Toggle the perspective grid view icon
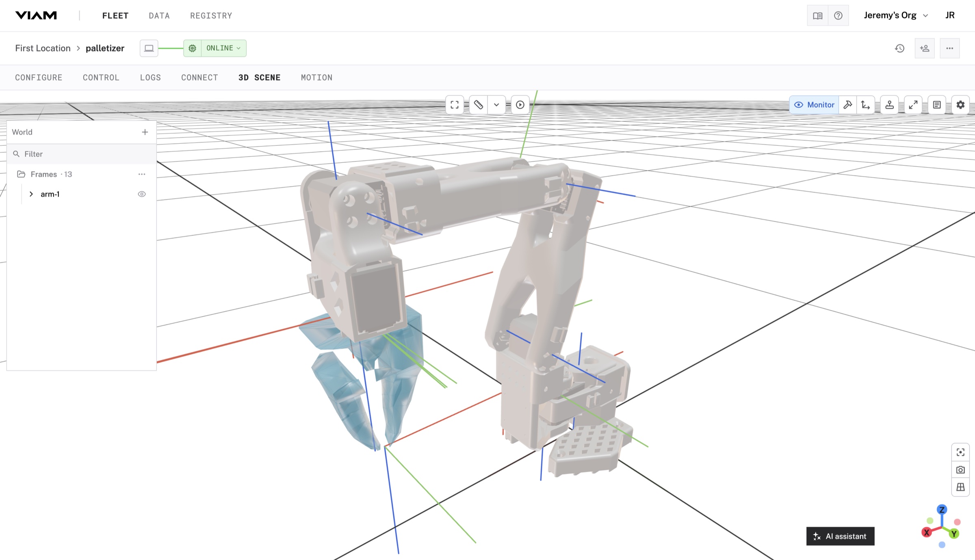Screen dimensions: 975x560 tap(960, 487)
